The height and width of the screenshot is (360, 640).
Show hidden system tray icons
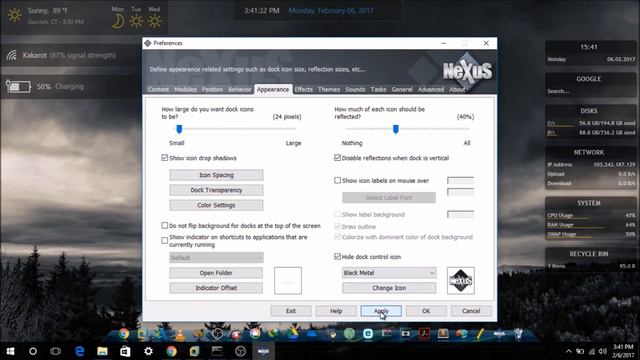coord(569,351)
